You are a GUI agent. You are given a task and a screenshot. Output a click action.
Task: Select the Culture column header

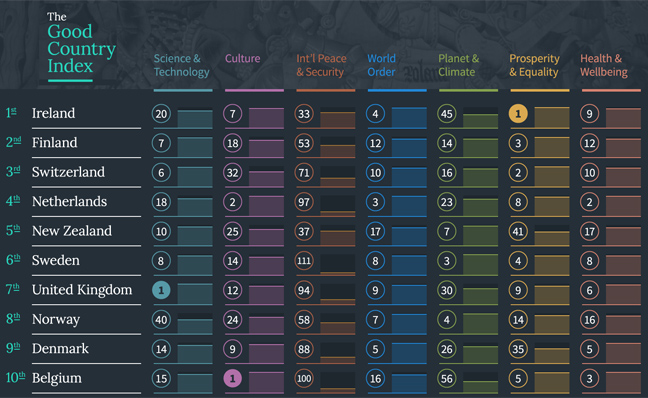(243, 59)
